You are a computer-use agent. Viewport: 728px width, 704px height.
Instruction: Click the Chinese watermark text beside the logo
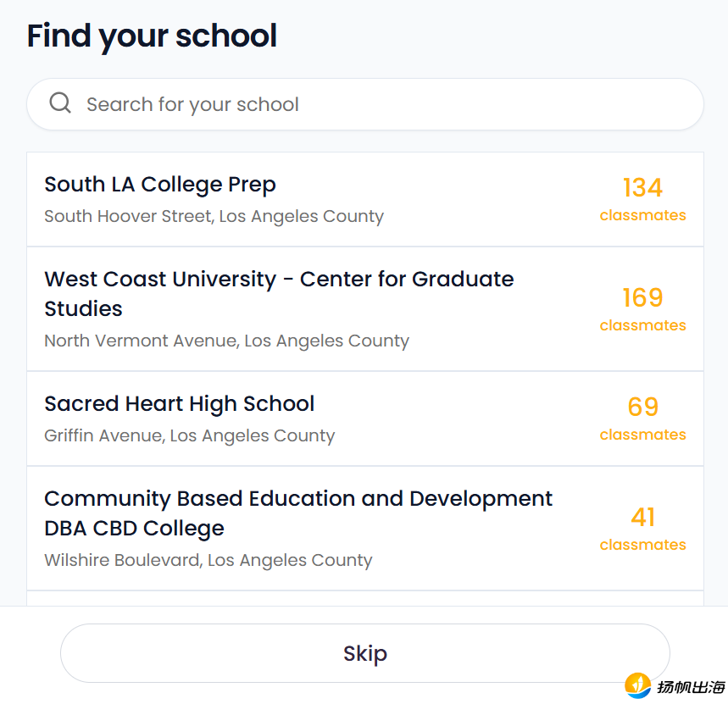(x=691, y=686)
